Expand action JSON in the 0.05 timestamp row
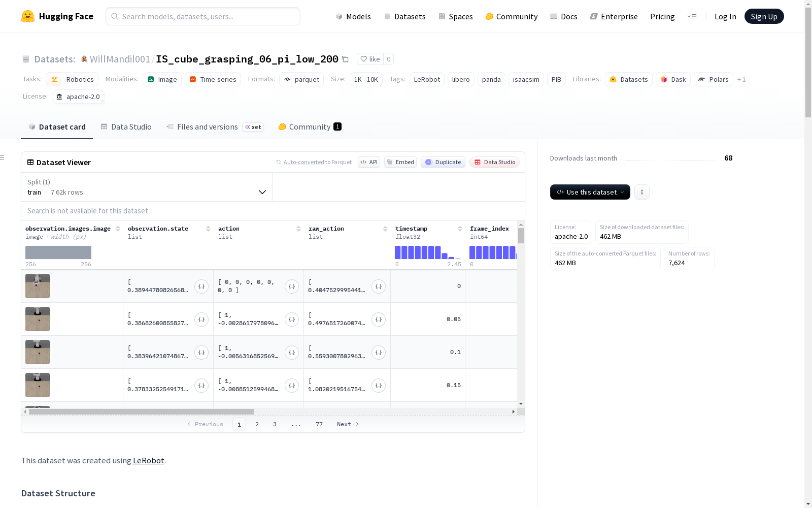The image size is (812, 508). (x=292, y=320)
